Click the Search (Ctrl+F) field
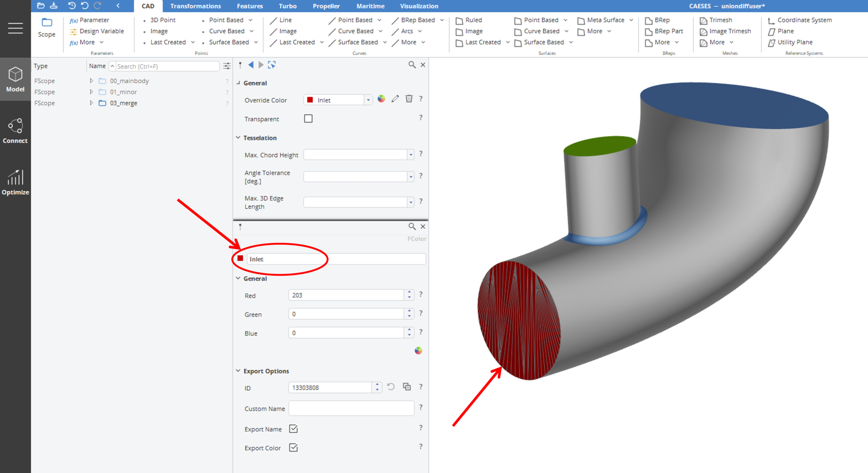 tap(167, 66)
